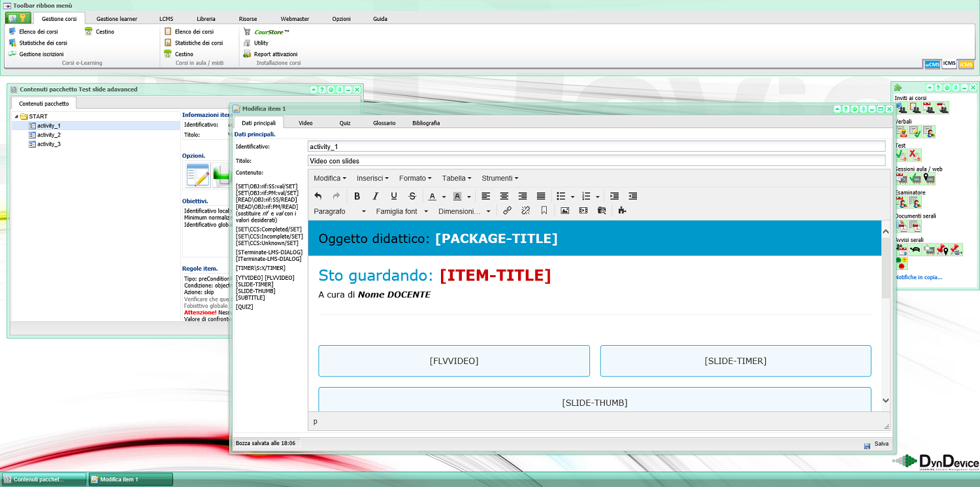Apply the background highlight color

tap(457, 196)
